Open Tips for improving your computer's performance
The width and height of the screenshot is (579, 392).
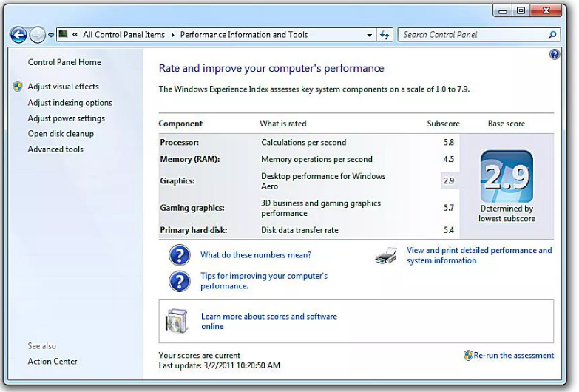click(264, 281)
